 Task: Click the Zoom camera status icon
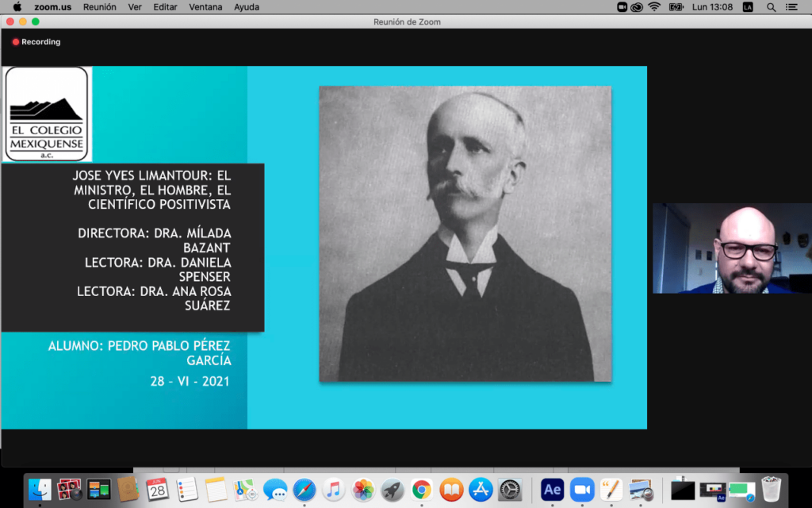(622, 7)
